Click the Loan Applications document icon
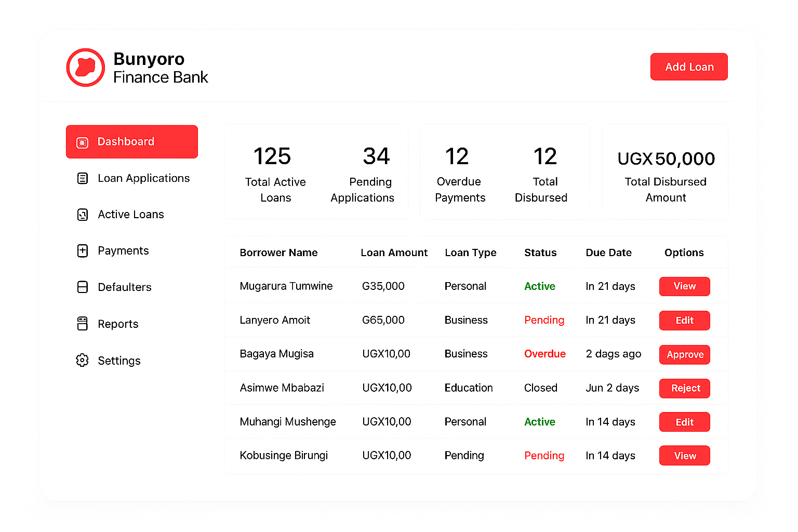This screenshot has height=532, width=798. pyautogui.click(x=83, y=178)
